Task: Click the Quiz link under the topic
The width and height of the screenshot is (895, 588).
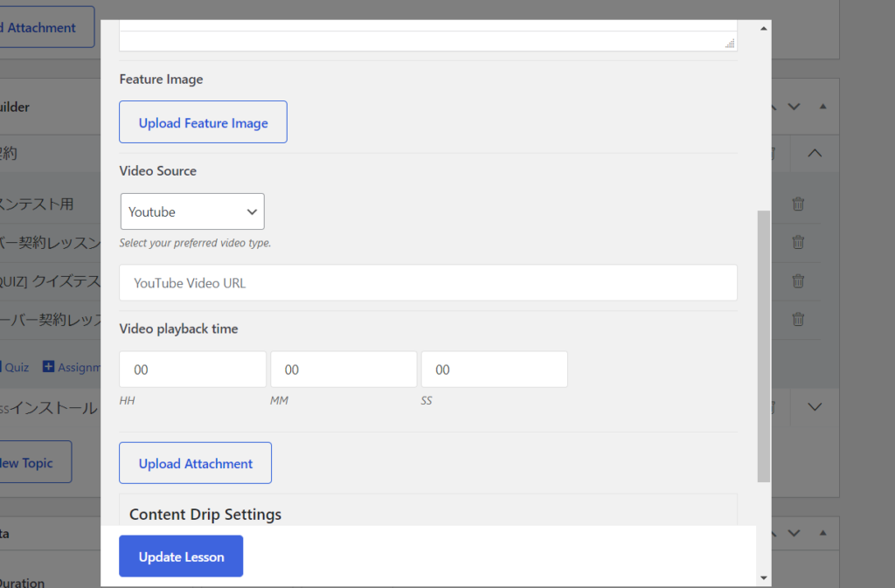Action: [x=17, y=367]
